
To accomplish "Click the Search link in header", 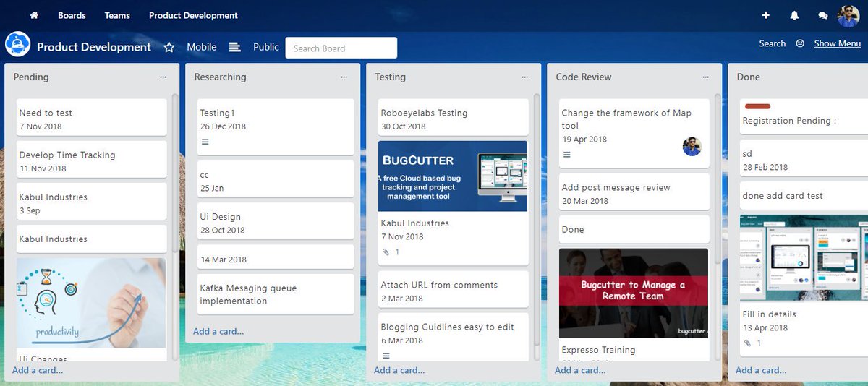I will [772, 43].
